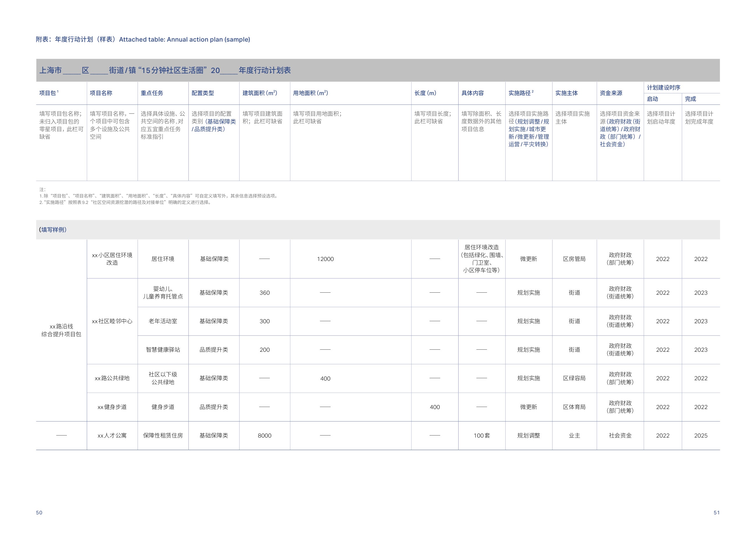Click the '建筑面积 (m²)' column header
Screen dimensions: 756x535
click(x=260, y=93)
